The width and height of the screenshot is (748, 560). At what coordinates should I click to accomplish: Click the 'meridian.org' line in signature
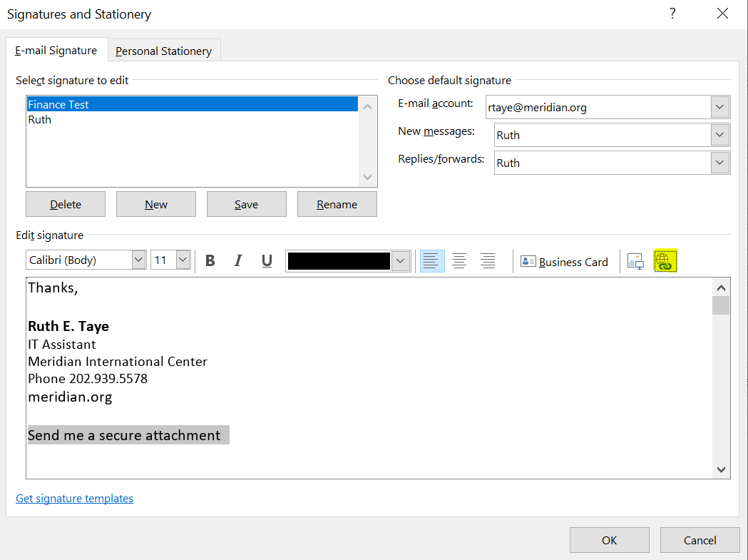pyautogui.click(x=70, y=397)
